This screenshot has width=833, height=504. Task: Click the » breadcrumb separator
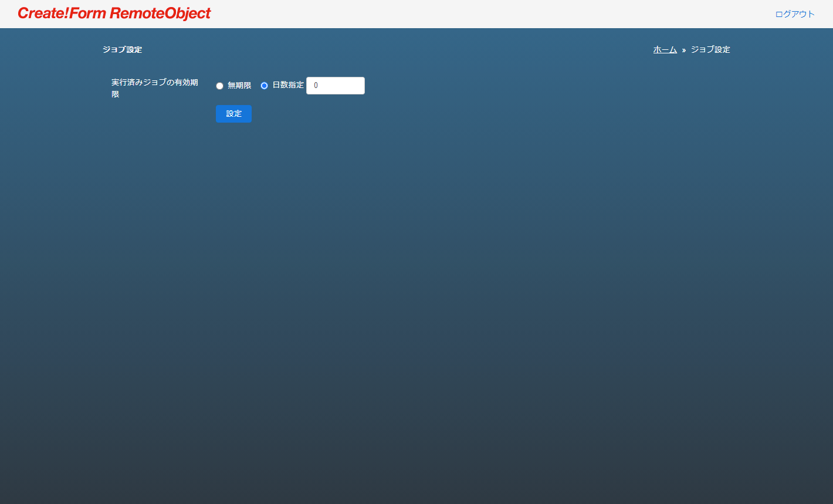[684, 50]
